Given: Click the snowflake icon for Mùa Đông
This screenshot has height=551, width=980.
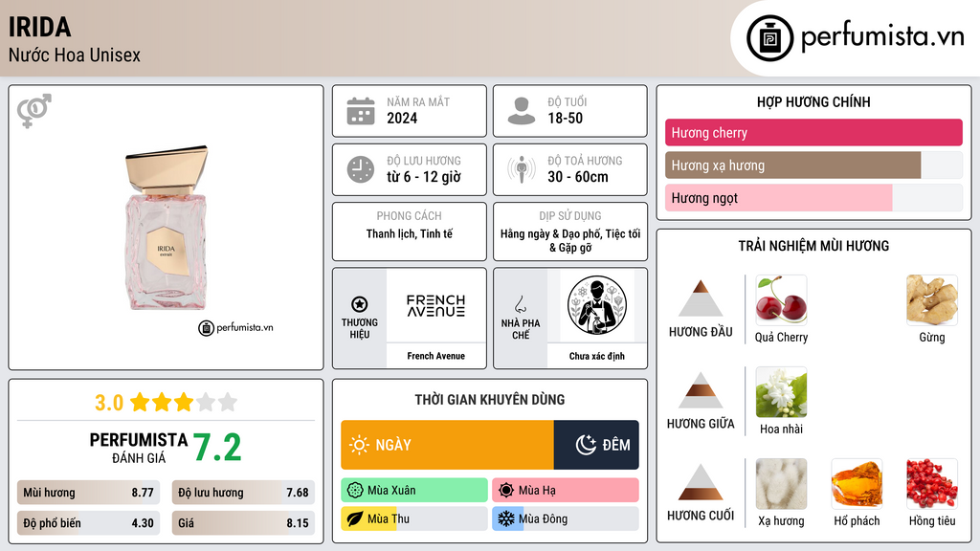Looking at the screenshot, I should click(x=506, y=519).
